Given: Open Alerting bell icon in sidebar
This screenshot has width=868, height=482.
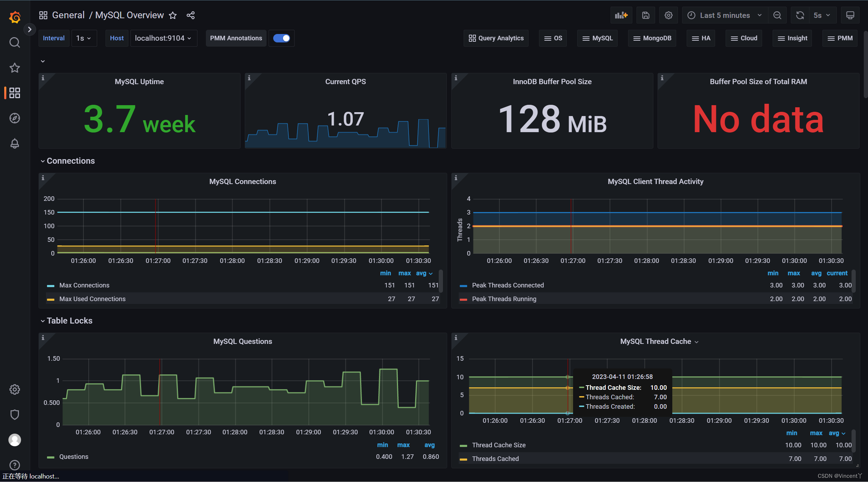Looking at the screenshot, I should point(14,143).
